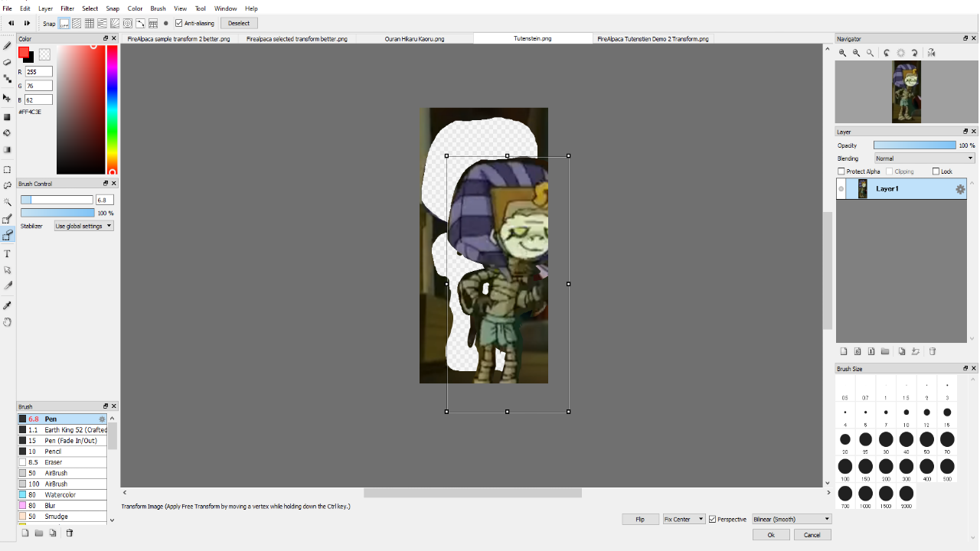The height and width of the screenshot is (551, 980).
Task: Open the Select menu
Action: click(90, 8)
